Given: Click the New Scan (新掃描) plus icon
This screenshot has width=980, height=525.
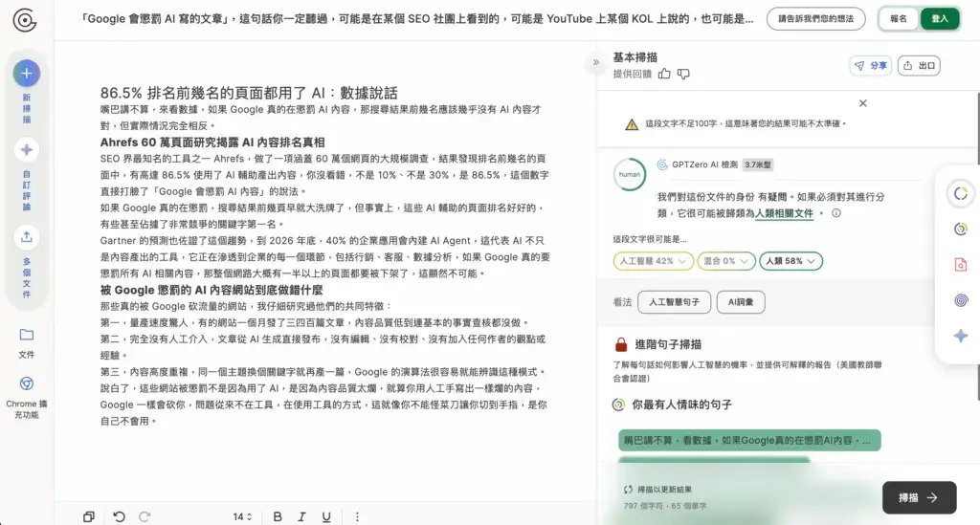Looking at the screenshot, I should coord(26,73).
